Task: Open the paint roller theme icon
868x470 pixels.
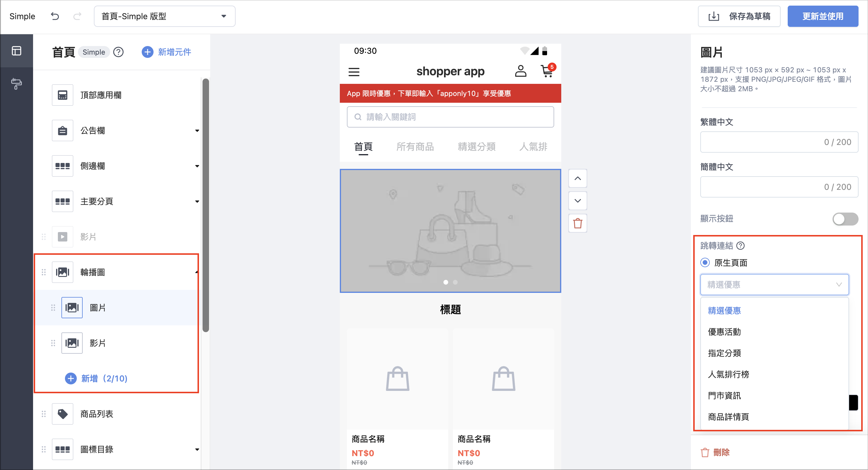Action: click(17, 84)
